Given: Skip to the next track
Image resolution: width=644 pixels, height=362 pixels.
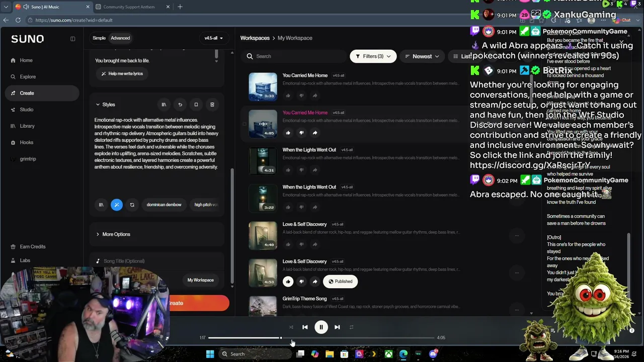Looking at the screenshot, I should [337, 327].
